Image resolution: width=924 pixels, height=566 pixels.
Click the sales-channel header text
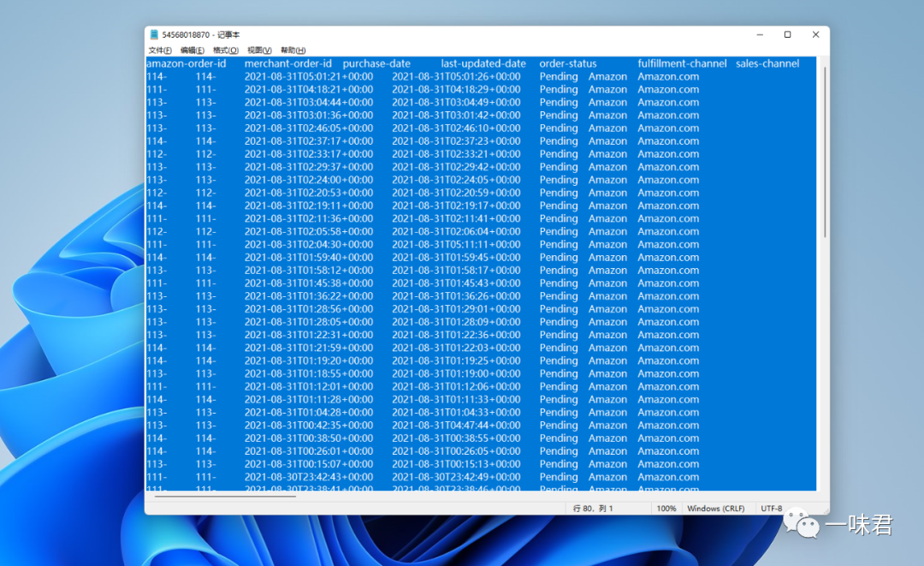click(x=767, y=63)
